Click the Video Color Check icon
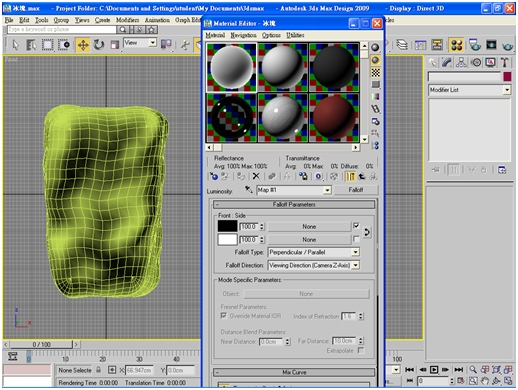 click(x=375, y=97)
